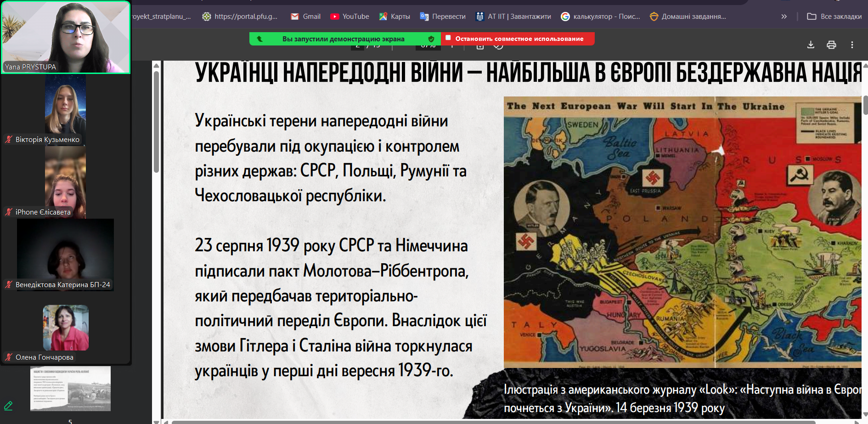
Task: Click muted mic icon for iPhone Єлісавета
Action: click(x=9, y=212)
